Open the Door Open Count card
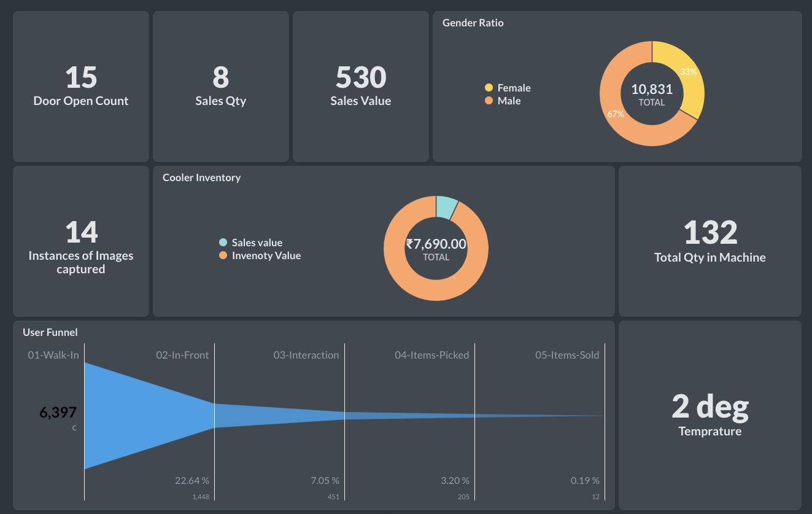This screenshot has height=514, width=812. (x=81, y=87)
